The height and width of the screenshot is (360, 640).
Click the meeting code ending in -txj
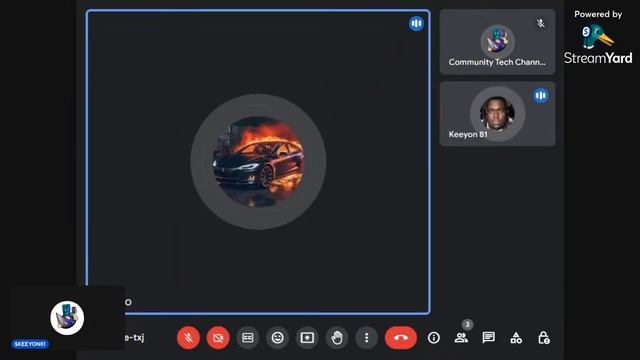(134, 338)
